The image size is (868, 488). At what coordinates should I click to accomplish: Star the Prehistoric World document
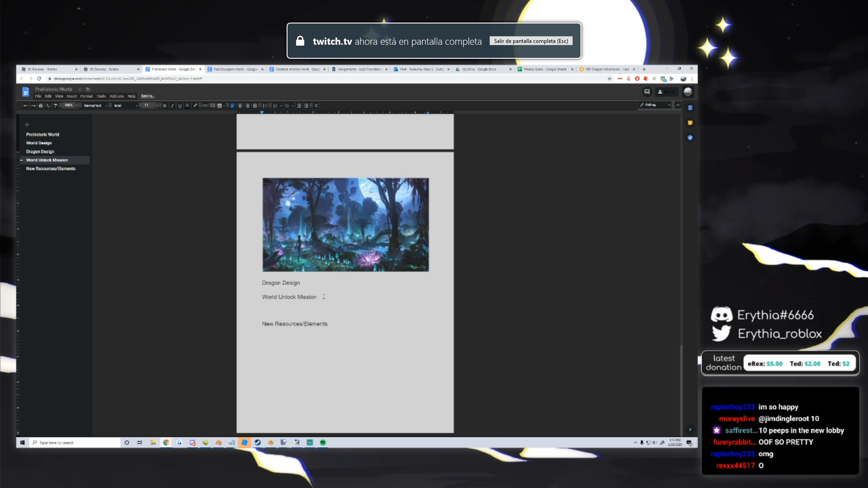(80, 89)
